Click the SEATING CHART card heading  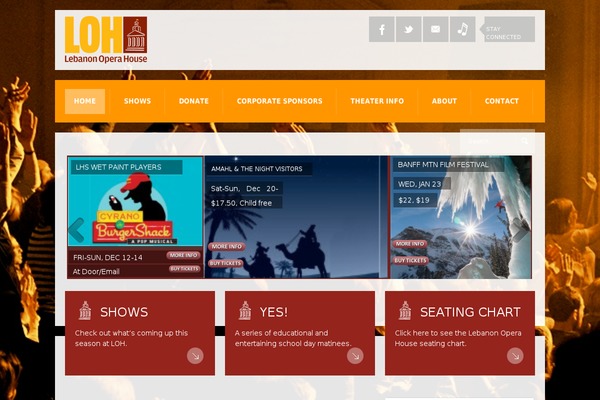[470, 312]
